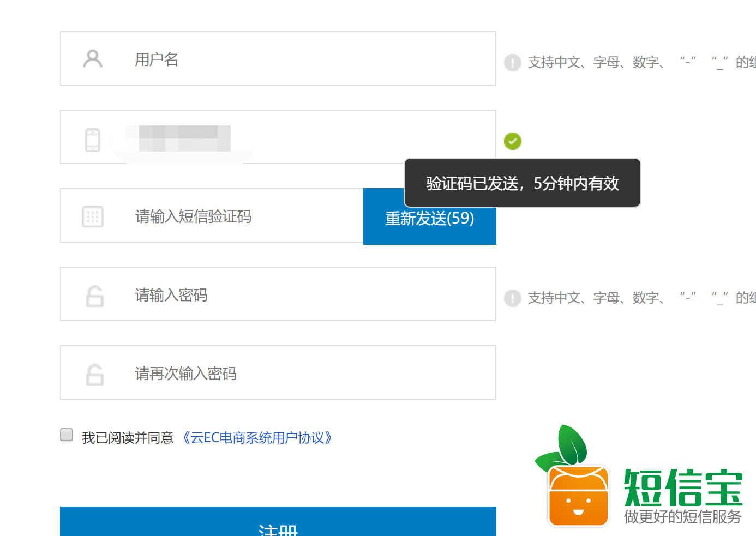Tick the 我已阅读并同意 agreement checkbox
This screenshot has width=756, height=536.
tap(67, 435)
